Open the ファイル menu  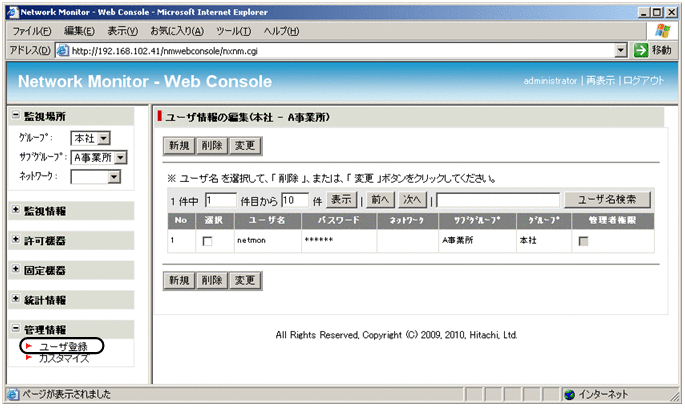point(31,31)
